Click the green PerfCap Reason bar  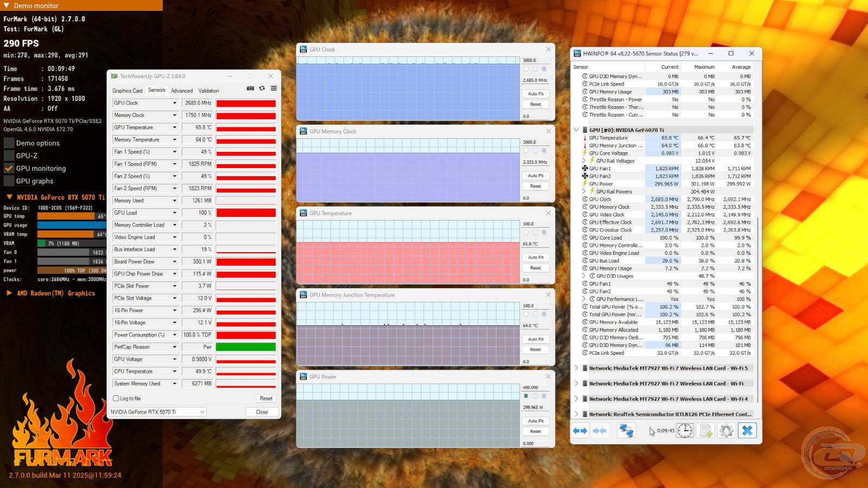click(246, 347)
